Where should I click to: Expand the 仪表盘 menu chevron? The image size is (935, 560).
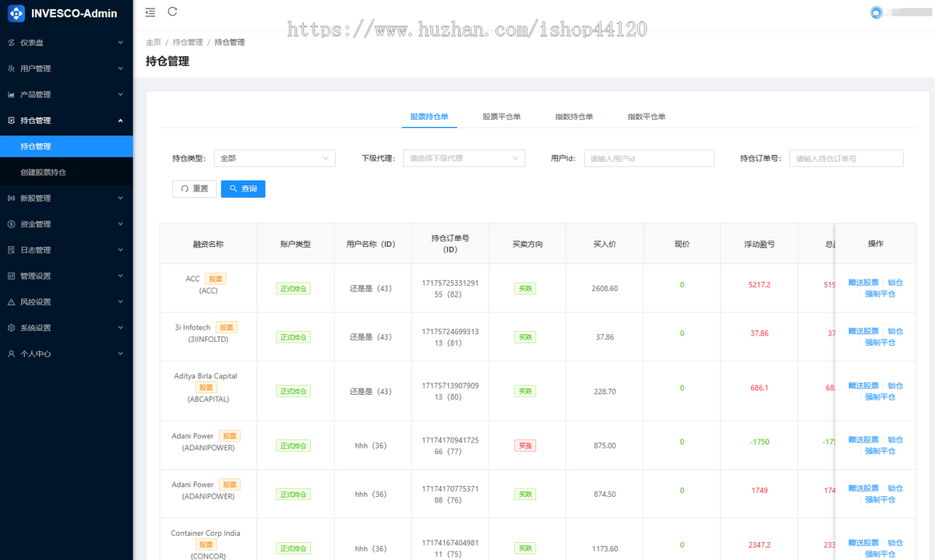pos(121,43)
